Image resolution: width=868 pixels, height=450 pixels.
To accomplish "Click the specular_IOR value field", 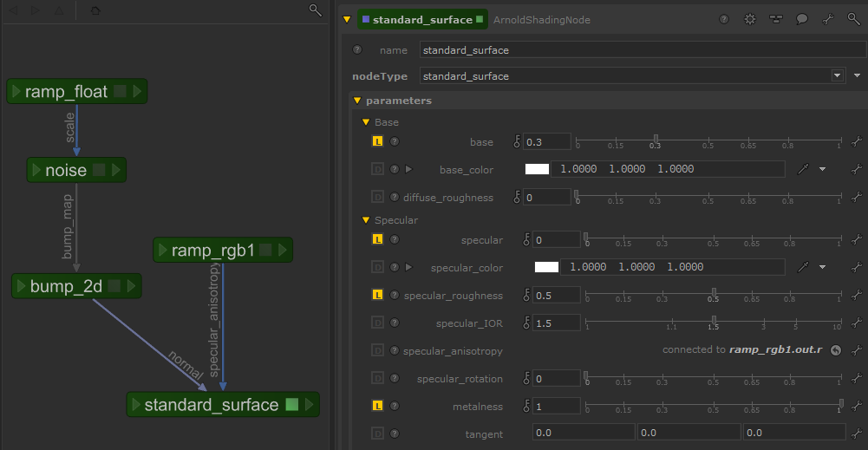I will (557, 323).
